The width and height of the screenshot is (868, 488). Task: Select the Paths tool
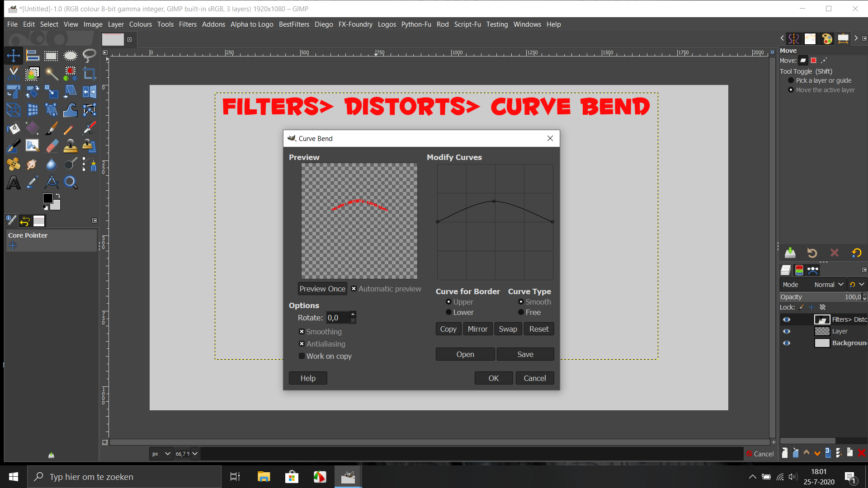[89, 164]
